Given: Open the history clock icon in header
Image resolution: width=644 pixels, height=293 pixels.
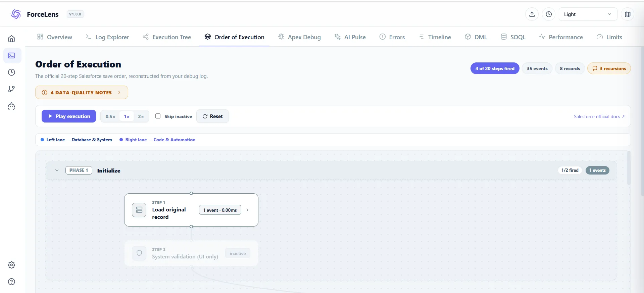Looking at the screenshot, I should (x=549, y=14).
